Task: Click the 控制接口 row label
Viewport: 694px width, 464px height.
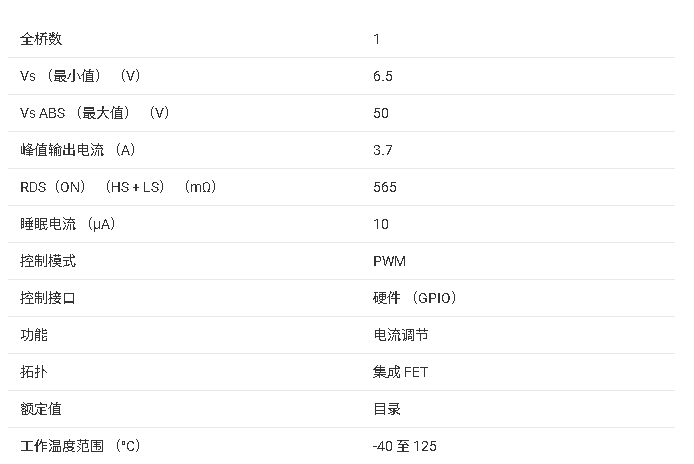Action: coord(48,298)
